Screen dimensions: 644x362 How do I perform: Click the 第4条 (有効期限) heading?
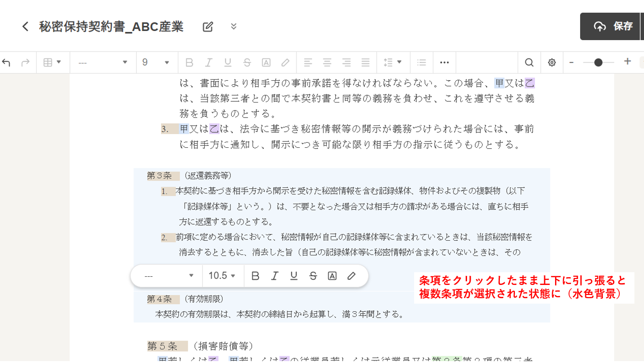[x=185, y=299]
